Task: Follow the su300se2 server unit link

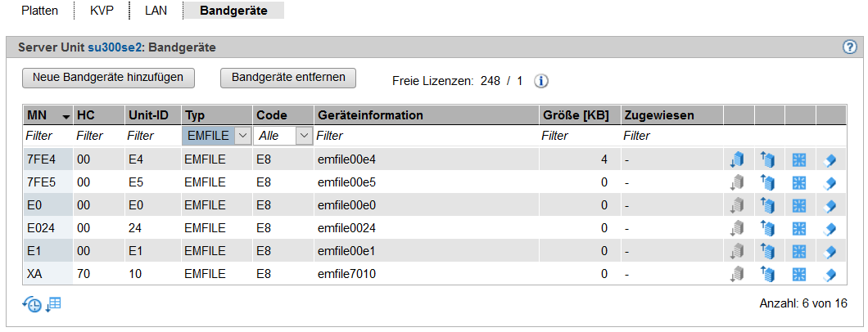Action: click(115, 48)
